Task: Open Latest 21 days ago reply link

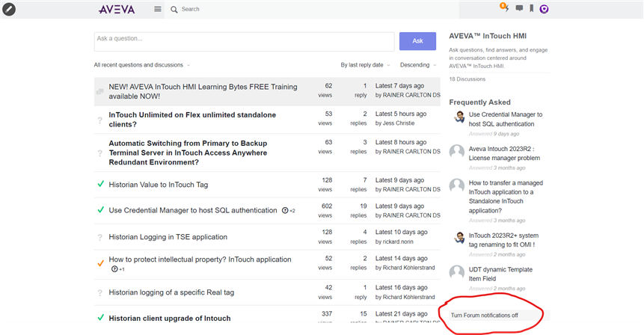Action: tap(401, 313)
